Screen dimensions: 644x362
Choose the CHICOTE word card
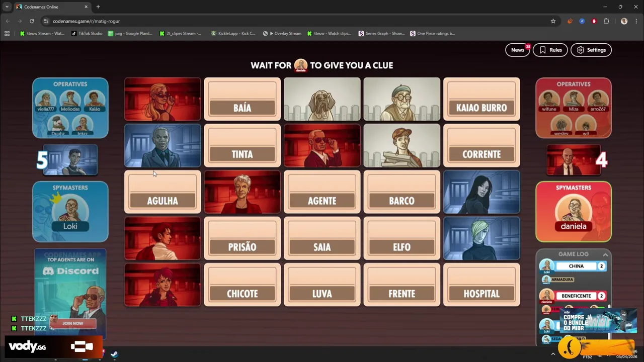[x=242, y=285]
